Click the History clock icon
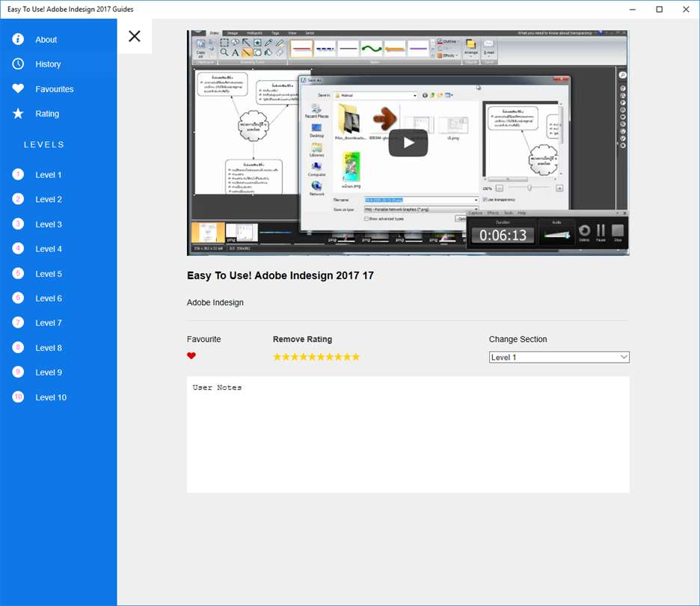 pos(18,64)
